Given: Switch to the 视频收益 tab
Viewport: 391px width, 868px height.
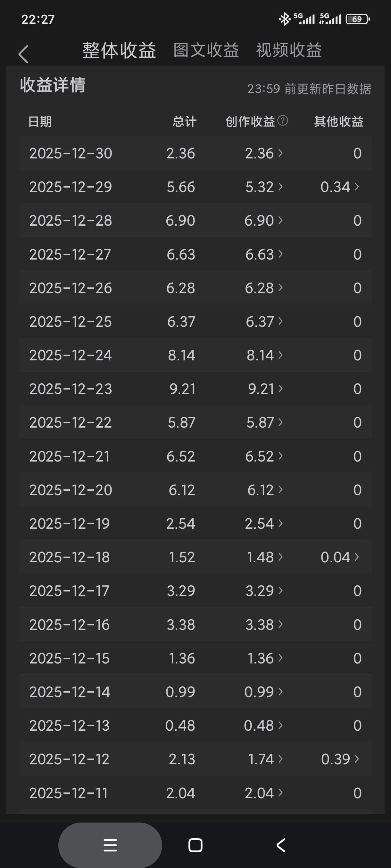Looking at the screenshot, I should (289, 51).
